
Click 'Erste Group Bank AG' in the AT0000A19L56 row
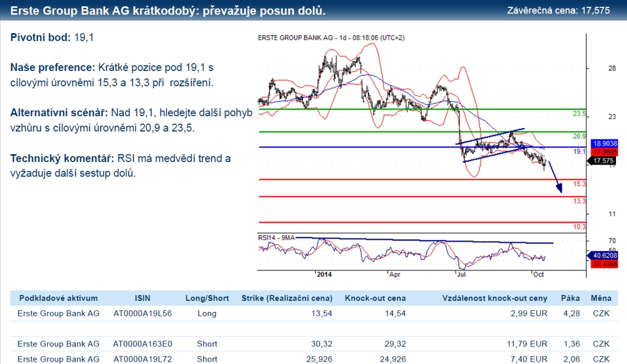58,314
